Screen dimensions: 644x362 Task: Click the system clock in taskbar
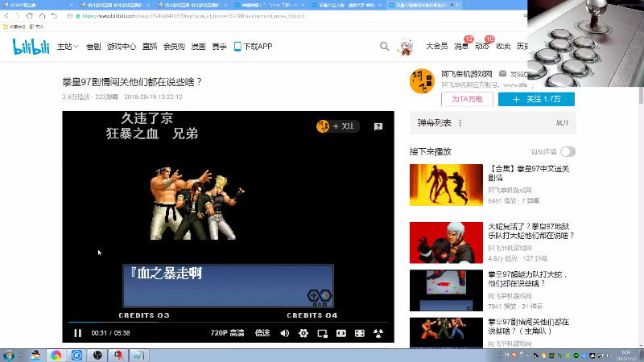[628, 356]
